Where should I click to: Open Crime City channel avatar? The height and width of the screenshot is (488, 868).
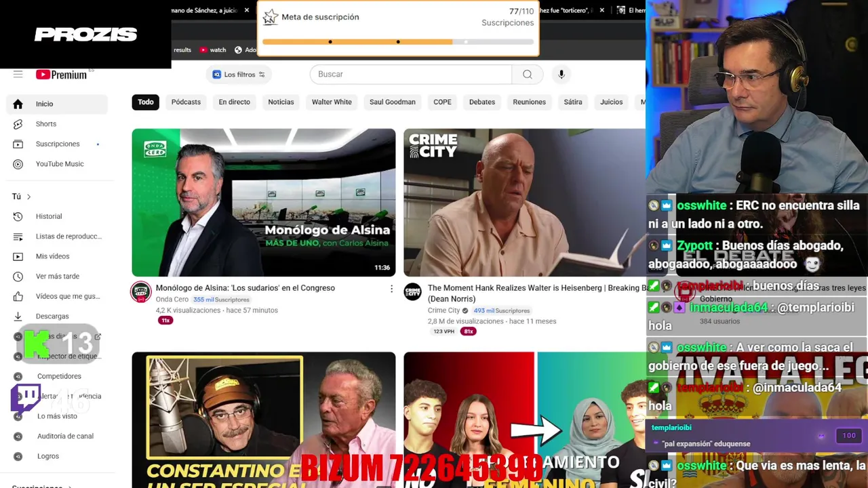tap(413, 292)
